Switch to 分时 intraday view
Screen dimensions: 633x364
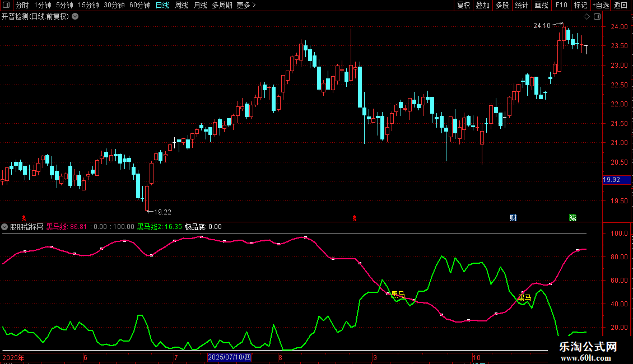tap(22, 5)
